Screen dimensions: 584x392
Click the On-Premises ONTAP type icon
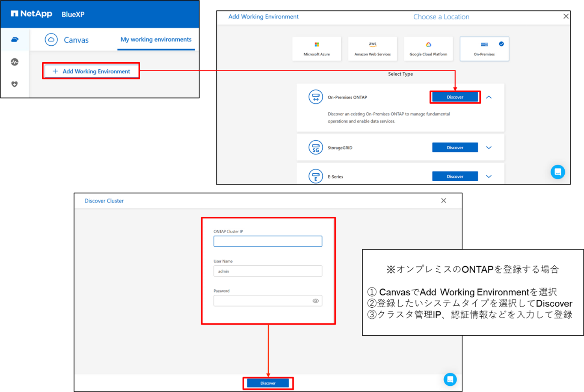[x=316, y=97]
